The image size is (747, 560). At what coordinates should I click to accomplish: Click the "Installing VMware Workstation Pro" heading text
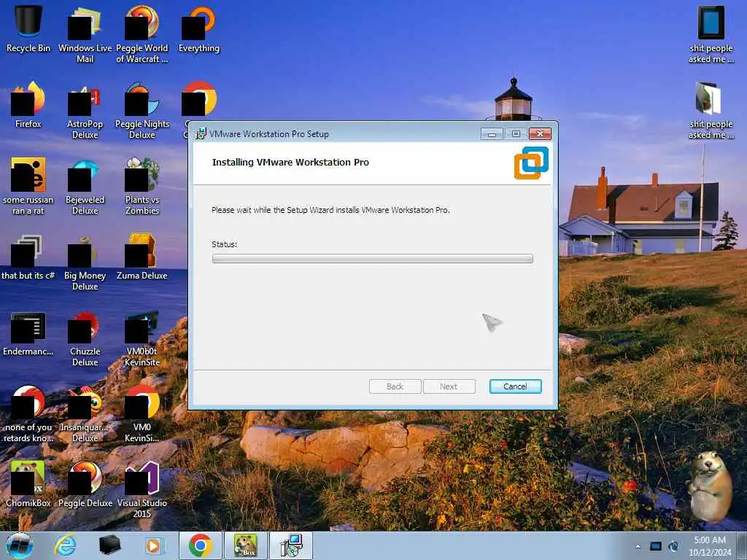pos(290,163)
